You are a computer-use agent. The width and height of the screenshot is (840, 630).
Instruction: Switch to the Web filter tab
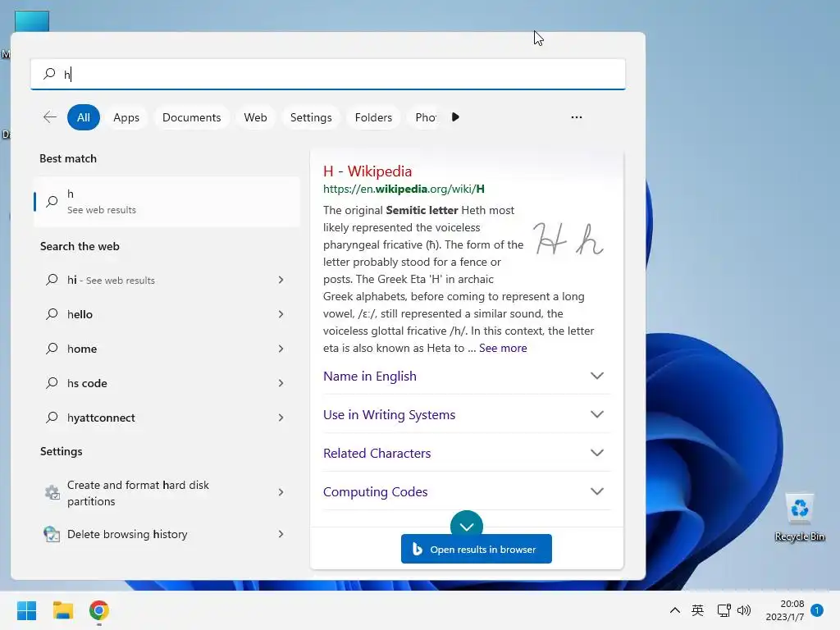(x=256, y=117)
